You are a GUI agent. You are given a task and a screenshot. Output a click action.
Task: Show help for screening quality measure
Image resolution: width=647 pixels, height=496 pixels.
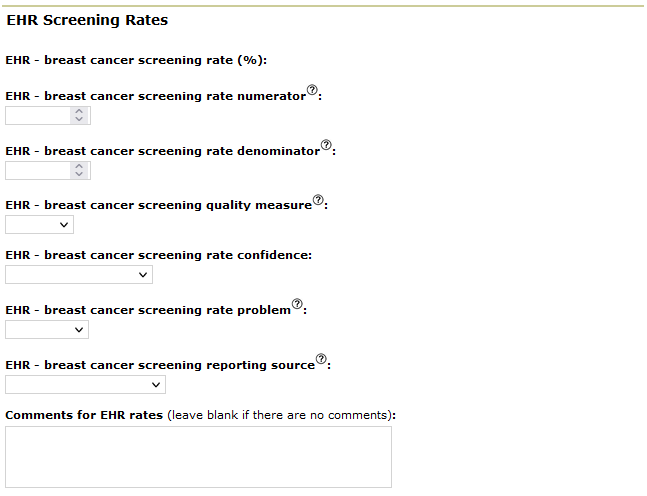tap(318, 200)
